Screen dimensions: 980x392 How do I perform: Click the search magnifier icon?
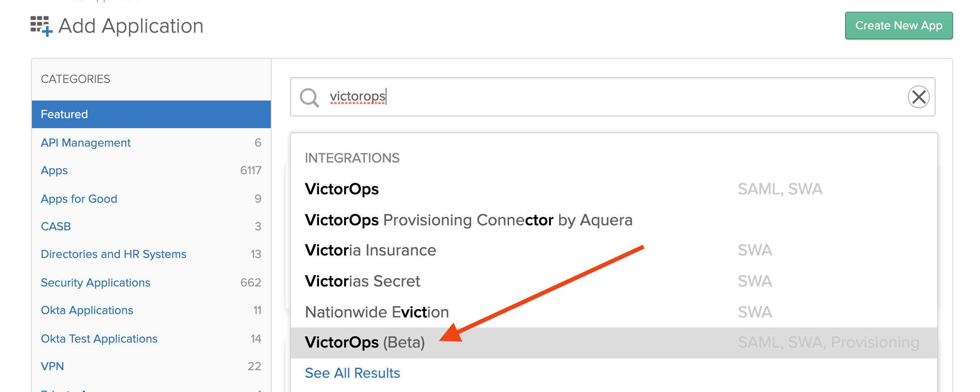[309, 97]
